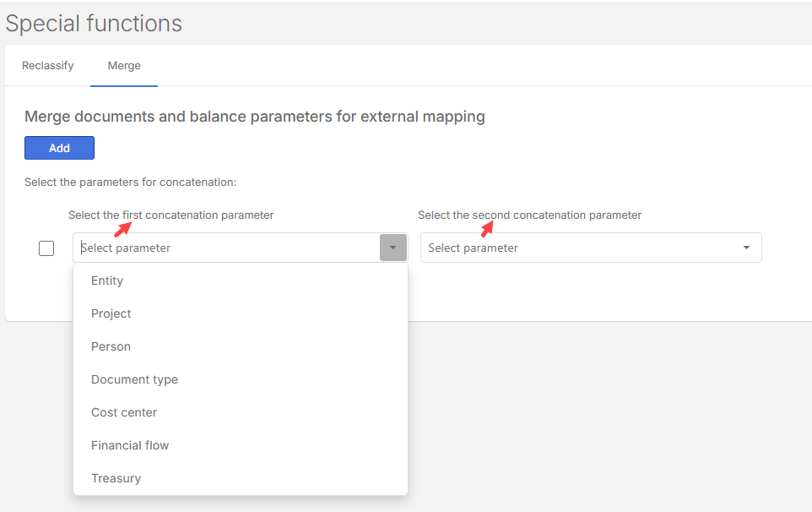Open the second Select parameter combo box
Viewport: 812px width, 512px height.
pyautogui.click(x=582, y=248)
